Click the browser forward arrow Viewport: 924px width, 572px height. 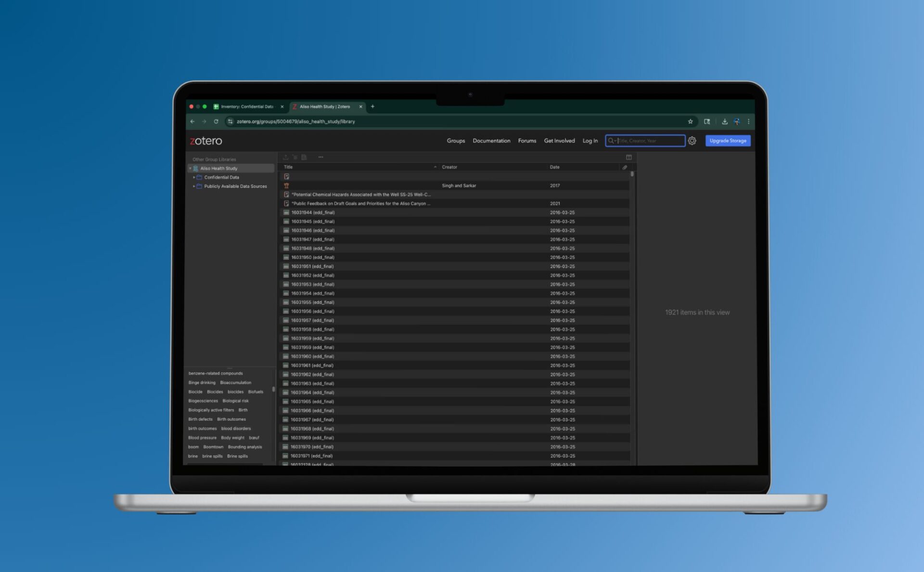point(204,121)
